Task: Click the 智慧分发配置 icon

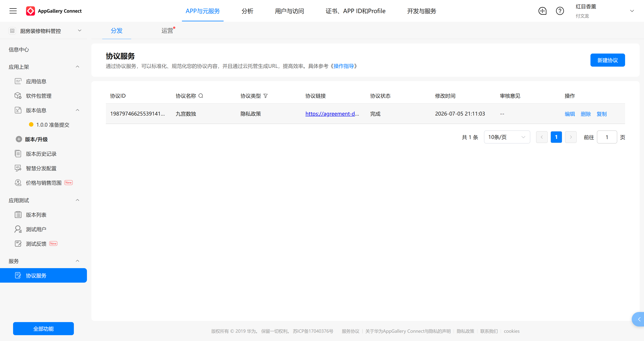Action: pos(18,168)
